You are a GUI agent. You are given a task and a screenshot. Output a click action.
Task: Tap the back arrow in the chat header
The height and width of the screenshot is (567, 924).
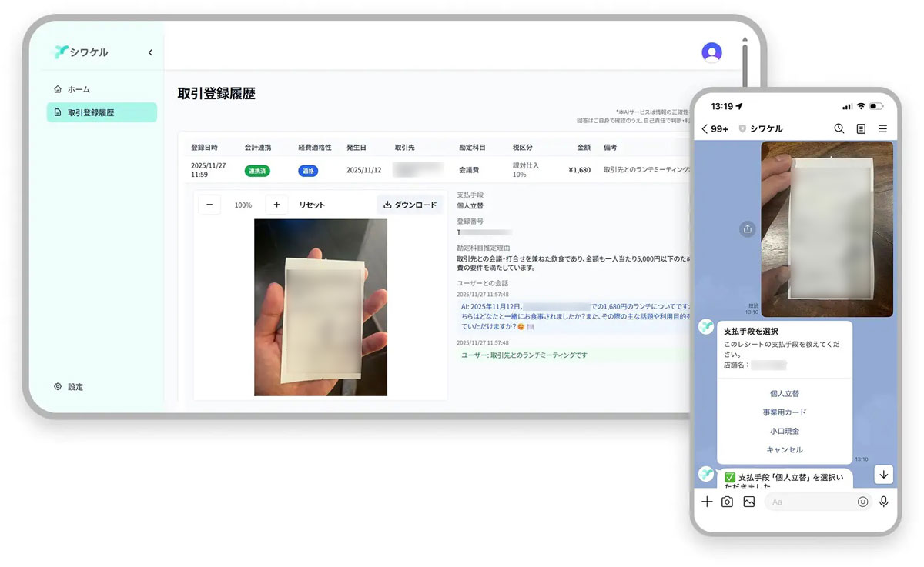click(705, 129)
